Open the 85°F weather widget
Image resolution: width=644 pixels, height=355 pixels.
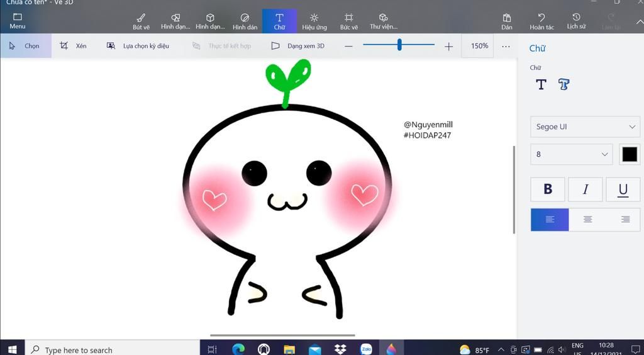tap(474, 350)
